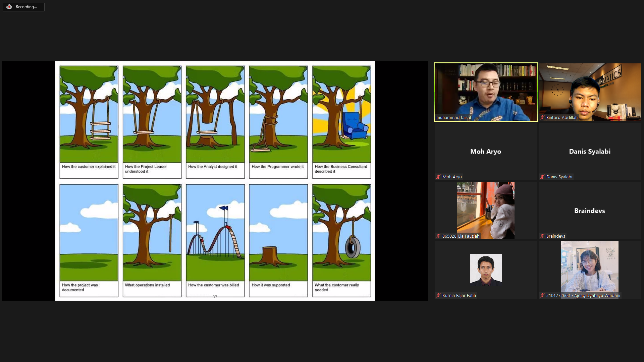Click Bintoro Abdillah's muted microphone icon
Image resolution: width=644 pixels, height=362 pixels.
[542, 118]
